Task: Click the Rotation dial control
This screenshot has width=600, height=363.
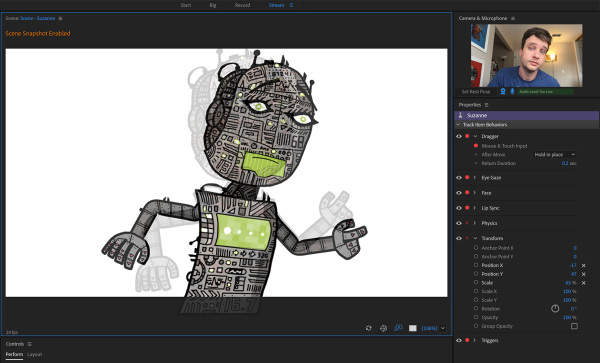Action: point(555,308)
